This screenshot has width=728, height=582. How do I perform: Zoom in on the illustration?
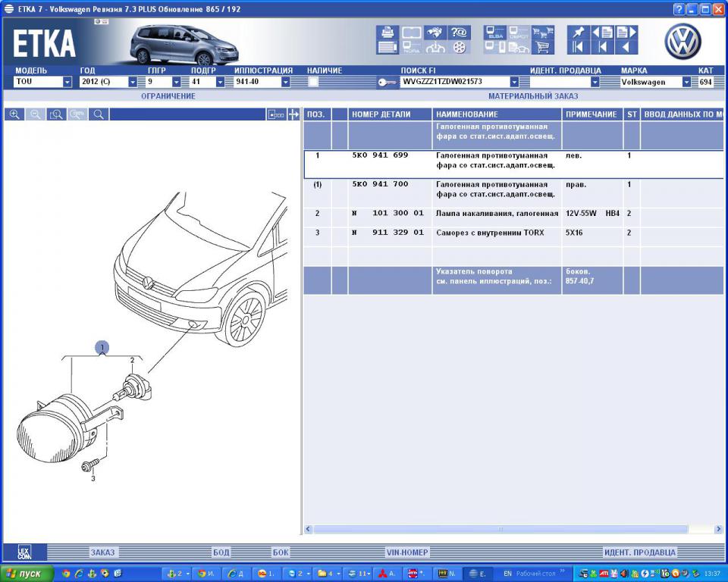coord(14,114)
